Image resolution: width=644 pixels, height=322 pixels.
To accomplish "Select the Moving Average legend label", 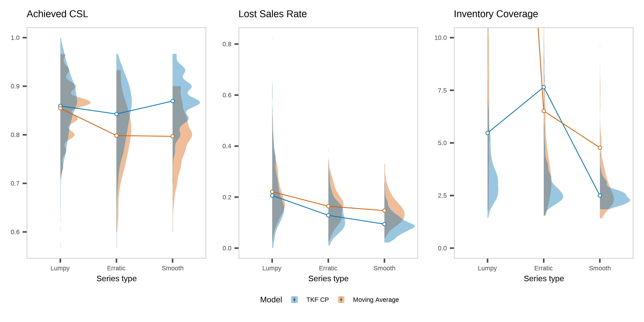I will [376, 300].
